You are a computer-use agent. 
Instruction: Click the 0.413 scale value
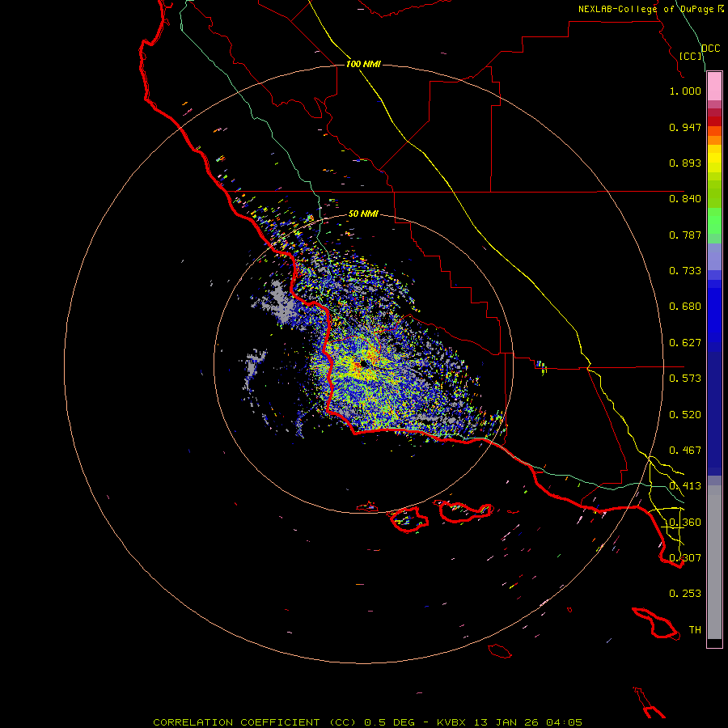pos(685,486)
